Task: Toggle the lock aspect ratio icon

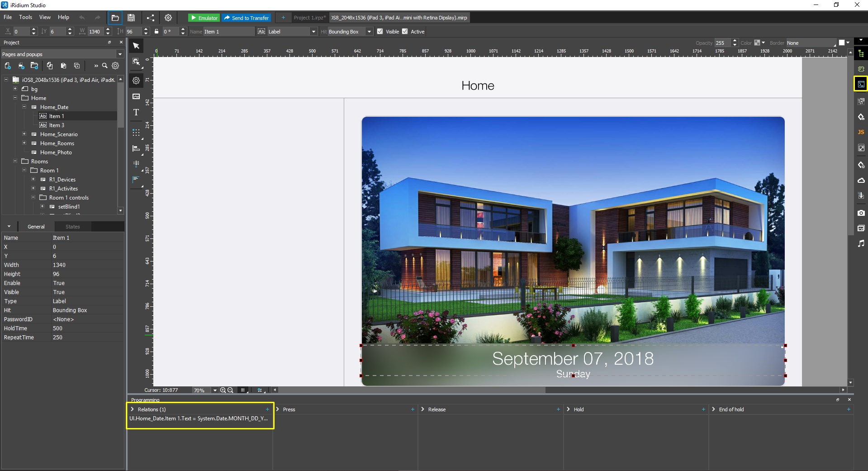Action: pyautogui.click(x=157, y=32)
